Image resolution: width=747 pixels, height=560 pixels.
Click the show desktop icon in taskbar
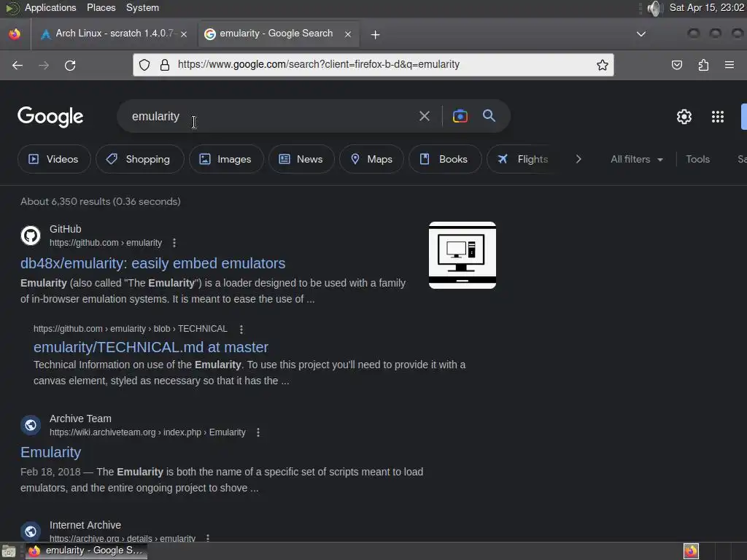(x=9, y=551)
